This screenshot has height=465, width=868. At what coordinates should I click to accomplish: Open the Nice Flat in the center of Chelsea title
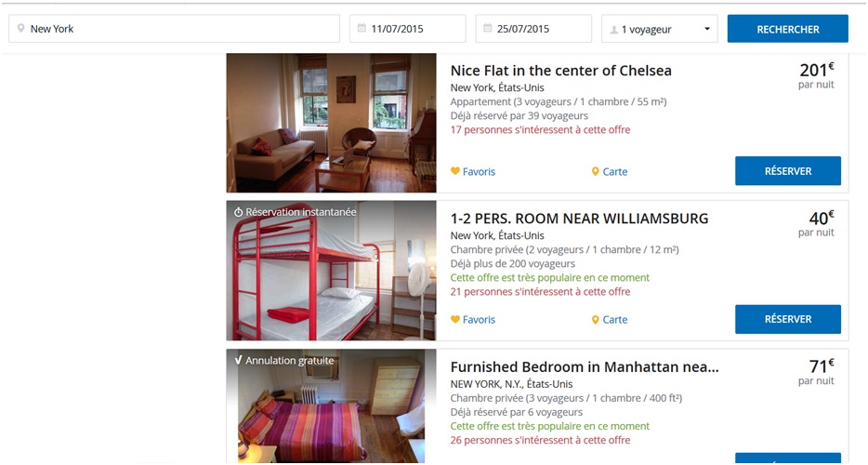pyautogui.click(x=560, y=71)
